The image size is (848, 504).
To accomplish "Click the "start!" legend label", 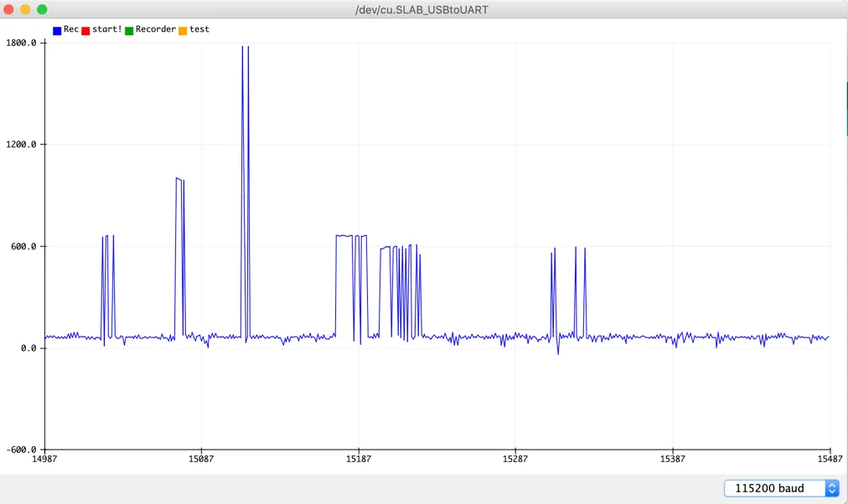I will [x=107, y=29].
